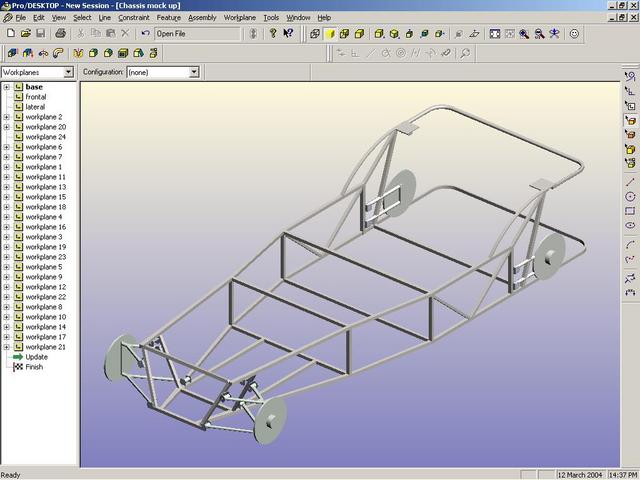
Task: Click the zoom out magnifier icon
Action: click(539, 33)
